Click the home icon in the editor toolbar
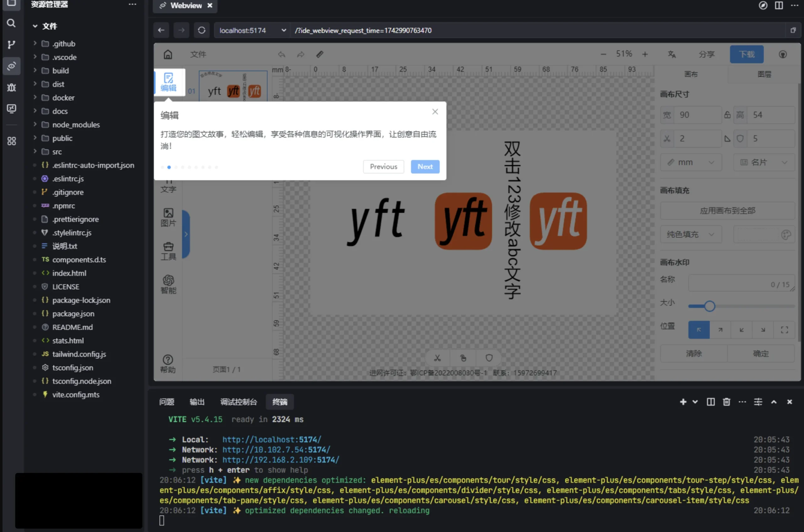This screenshot has height=532, width=804. (168, 54)
